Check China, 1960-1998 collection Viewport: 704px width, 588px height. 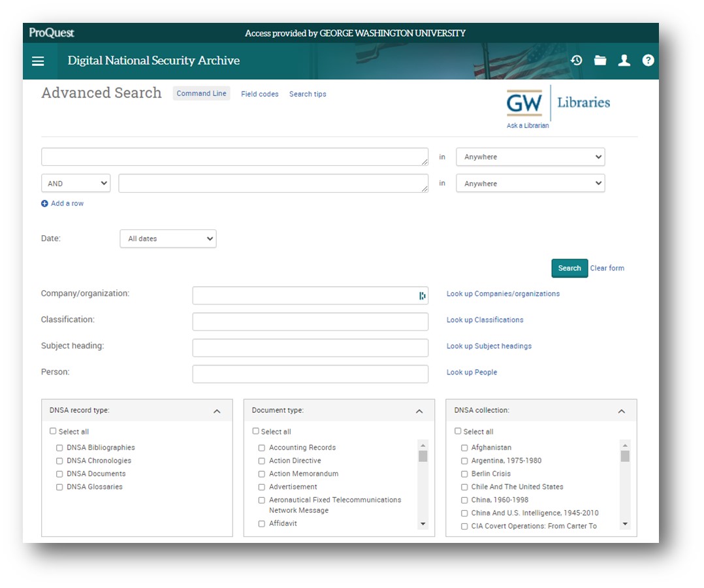[x=464, y=500]
